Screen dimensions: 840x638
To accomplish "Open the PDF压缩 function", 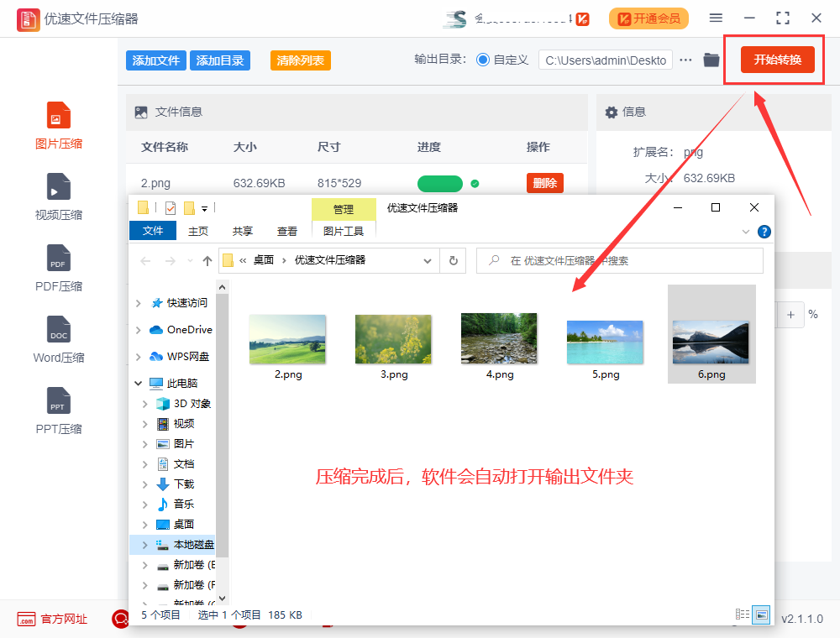I will (x=59, y=267).
